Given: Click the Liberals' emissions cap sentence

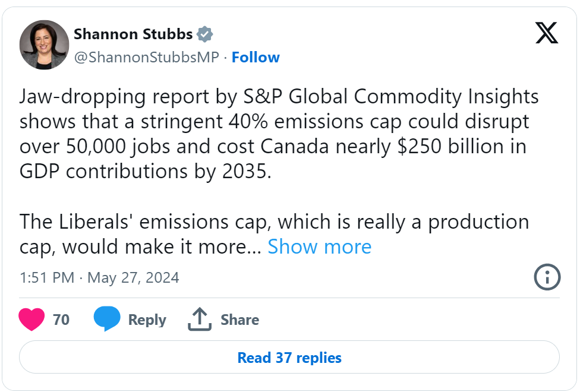Looking at the screenshot, I should 274,234.
